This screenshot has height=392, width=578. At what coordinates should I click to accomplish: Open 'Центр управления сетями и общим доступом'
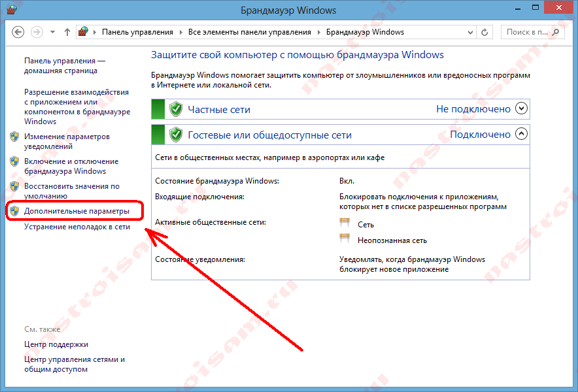[75, 364]
